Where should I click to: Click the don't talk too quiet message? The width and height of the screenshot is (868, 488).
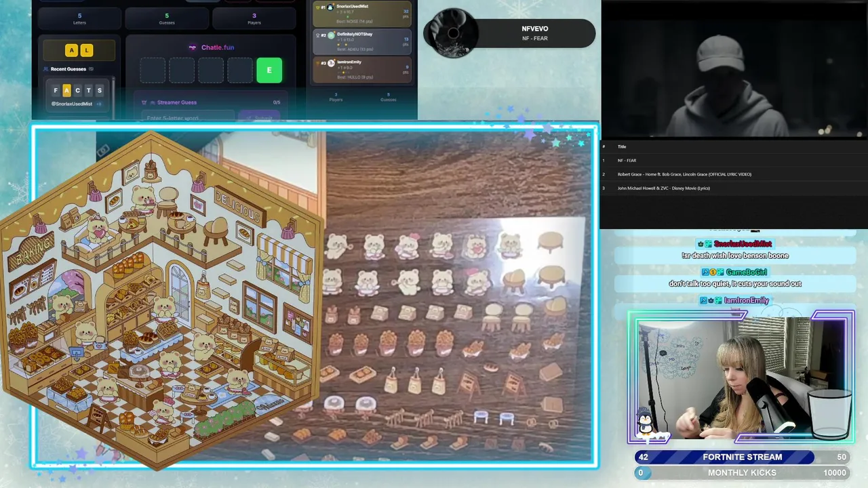point(735,283)
